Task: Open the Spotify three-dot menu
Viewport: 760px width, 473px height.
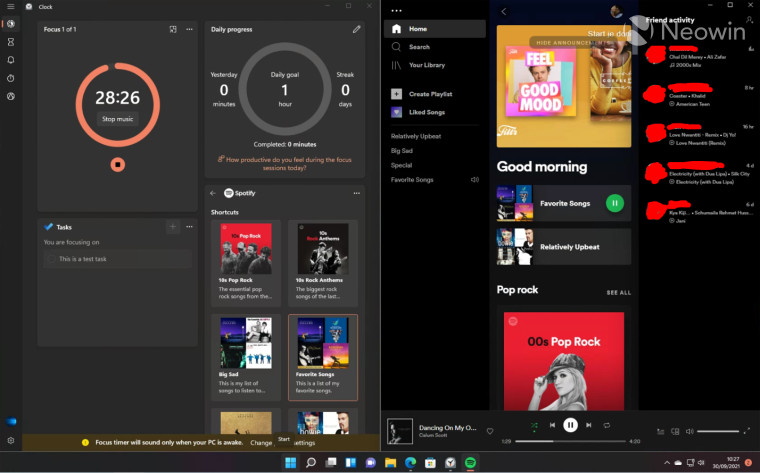Action: [x=396, y=11]
